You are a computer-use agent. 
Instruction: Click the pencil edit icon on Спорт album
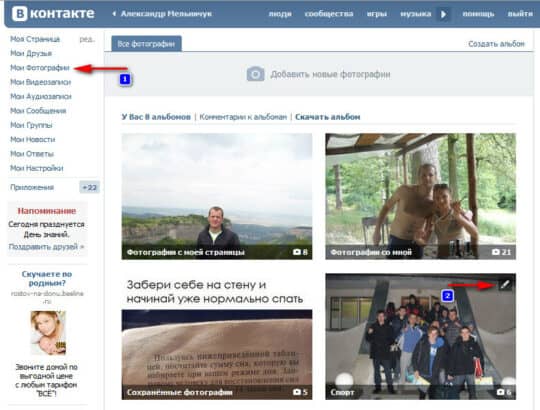[x=505, y=284]
